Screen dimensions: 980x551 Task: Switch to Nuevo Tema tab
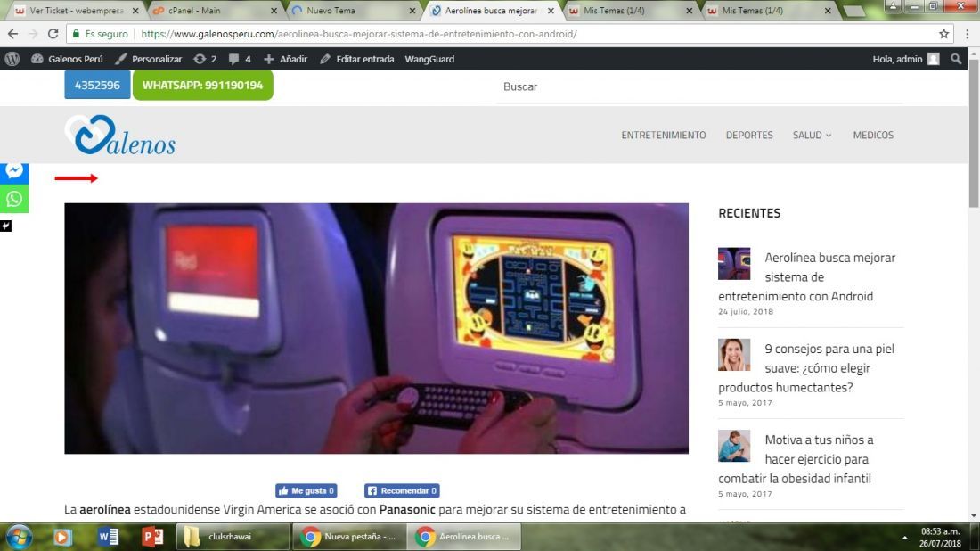351,11
